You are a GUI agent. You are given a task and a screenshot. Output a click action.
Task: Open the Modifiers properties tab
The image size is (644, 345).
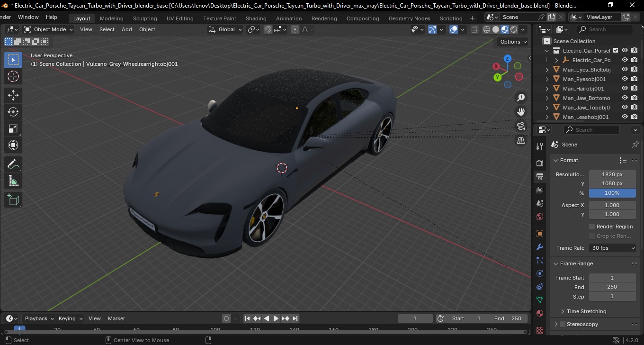pos(539,247)
